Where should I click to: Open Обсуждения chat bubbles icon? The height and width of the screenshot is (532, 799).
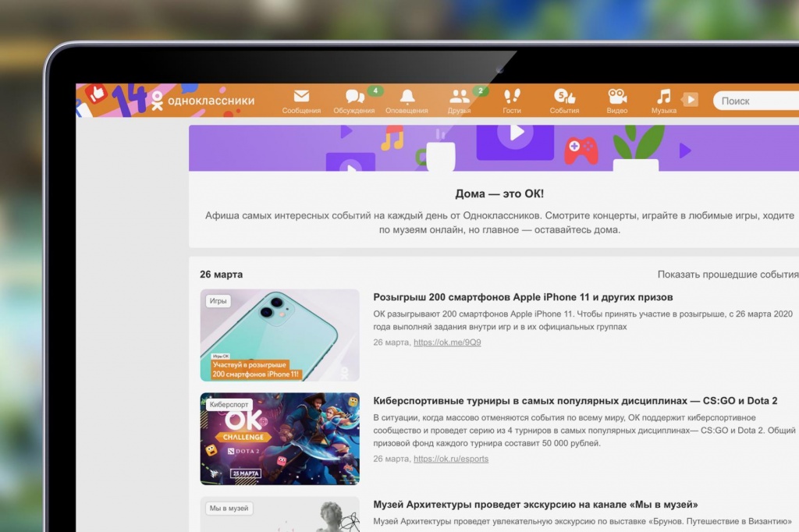[x=355, y=96]
